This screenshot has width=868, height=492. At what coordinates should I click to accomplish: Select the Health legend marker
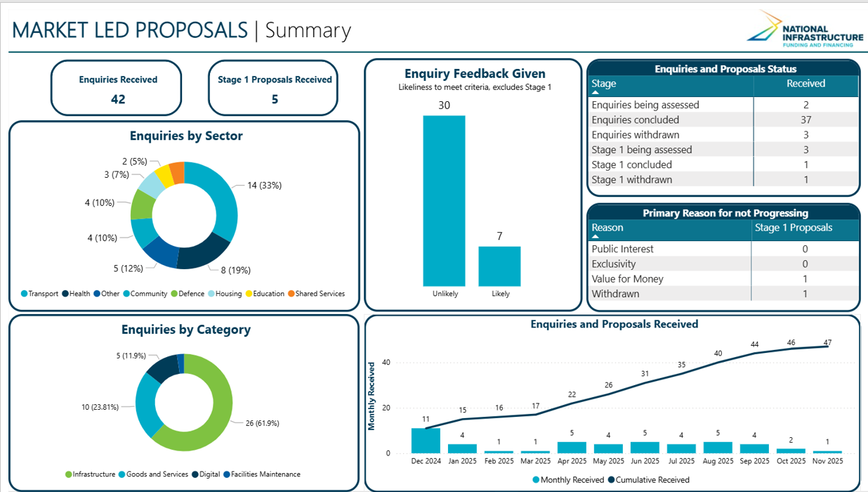65,294
